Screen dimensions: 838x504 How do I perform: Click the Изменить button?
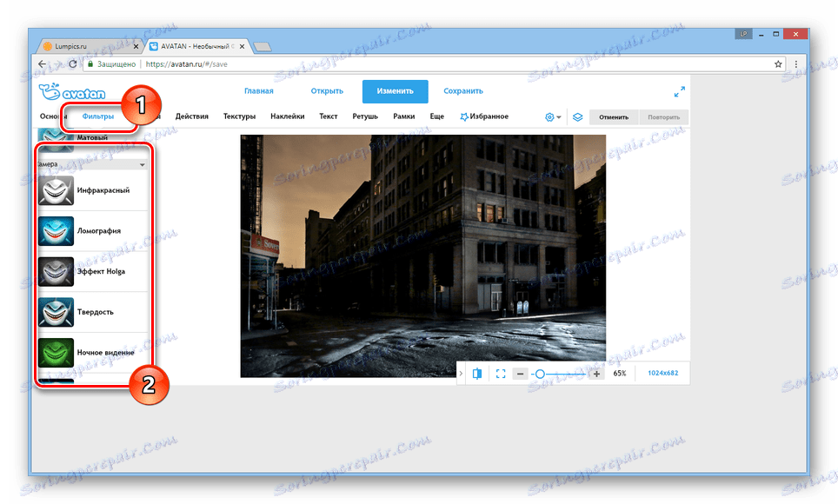395,91
